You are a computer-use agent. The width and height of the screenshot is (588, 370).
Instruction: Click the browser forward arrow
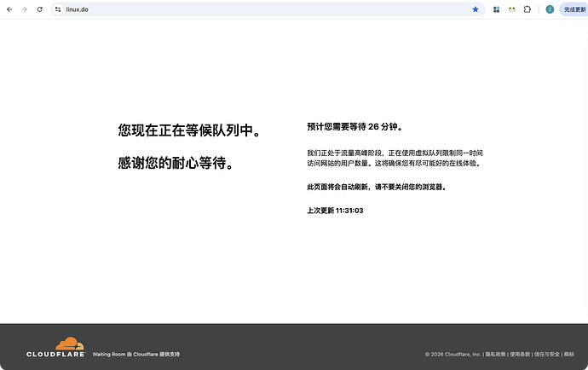tap(25, 9)
